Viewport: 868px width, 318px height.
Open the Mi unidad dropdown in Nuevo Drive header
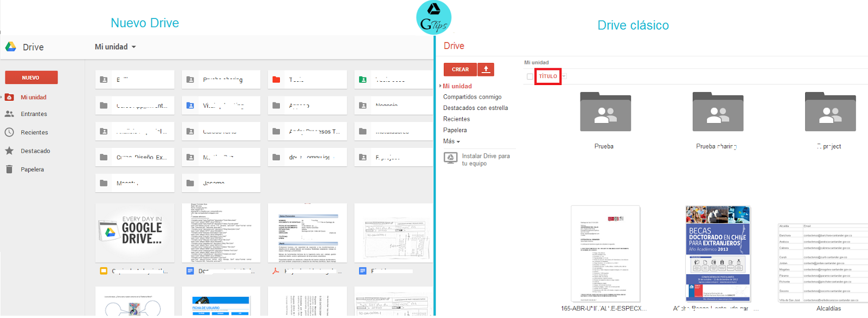(x=116, y=47)
